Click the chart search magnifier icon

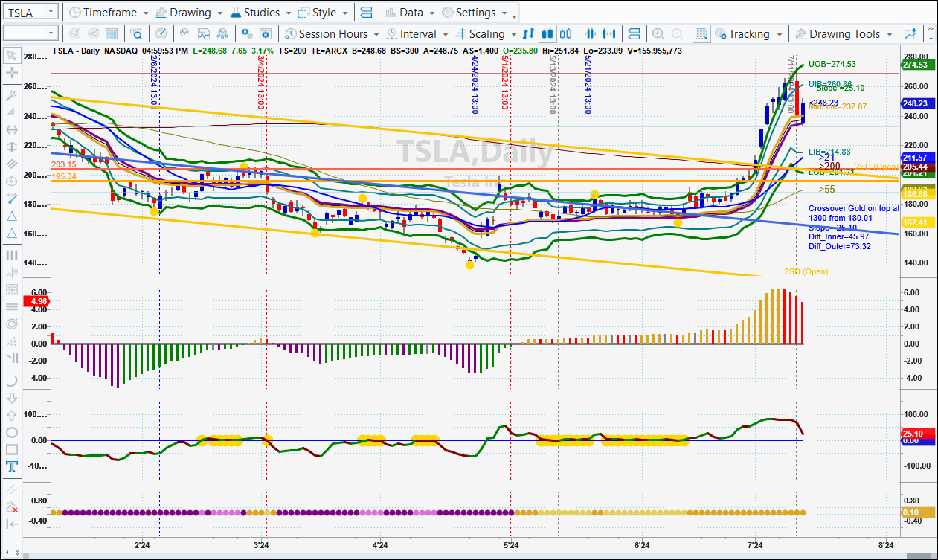(x=137, y=34)
